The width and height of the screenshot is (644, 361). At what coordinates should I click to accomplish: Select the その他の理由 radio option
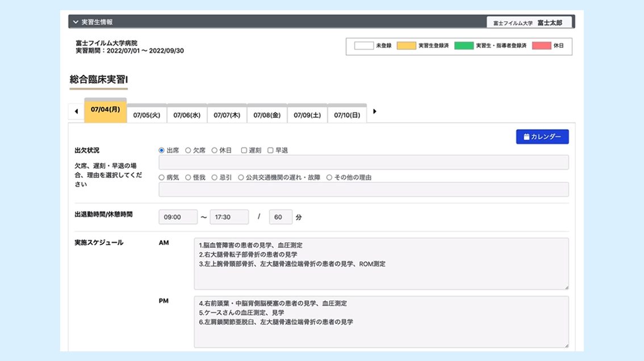coord(329,178)
